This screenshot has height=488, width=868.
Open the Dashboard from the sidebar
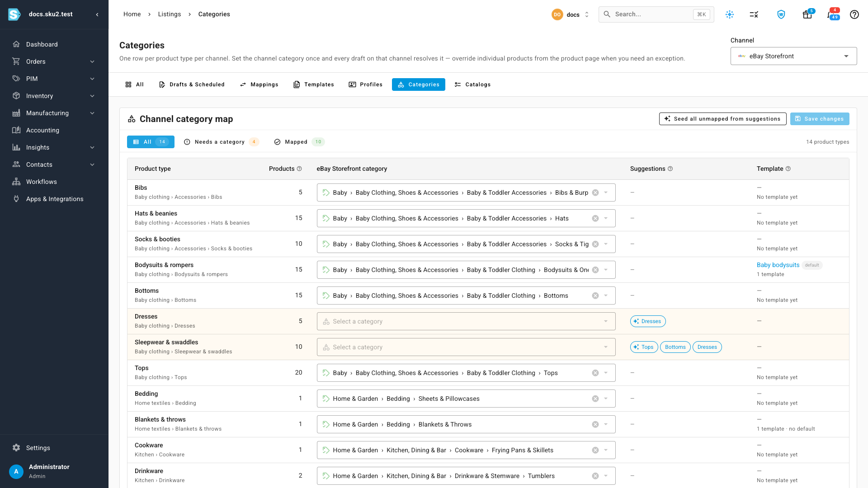(x=54, y=44)
